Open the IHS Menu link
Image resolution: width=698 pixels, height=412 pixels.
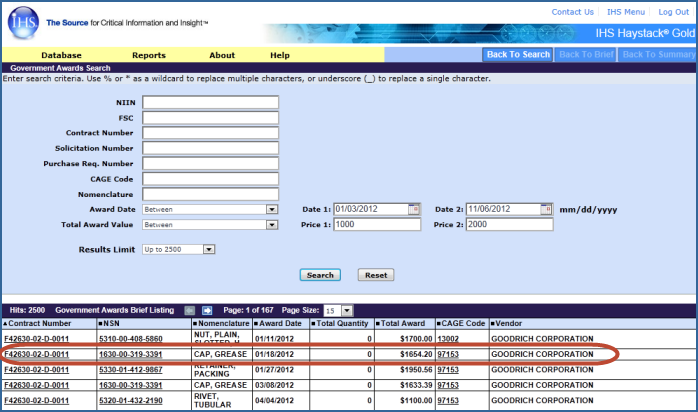pyautogui.click(x=626, y=12)
